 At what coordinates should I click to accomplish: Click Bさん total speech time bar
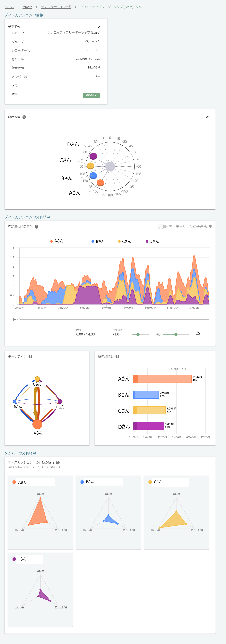[146, 395]
